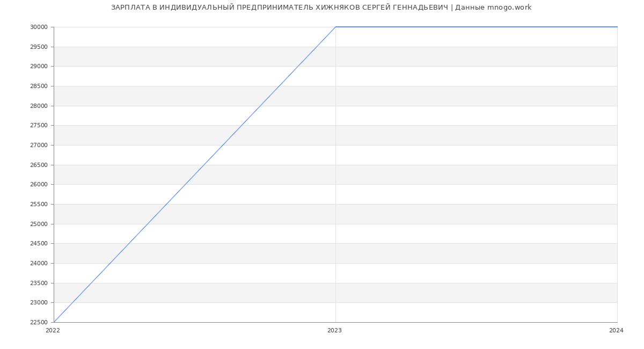Click the line's starting point at 2022
Screen dimensions: 644x349
point(54,322)
